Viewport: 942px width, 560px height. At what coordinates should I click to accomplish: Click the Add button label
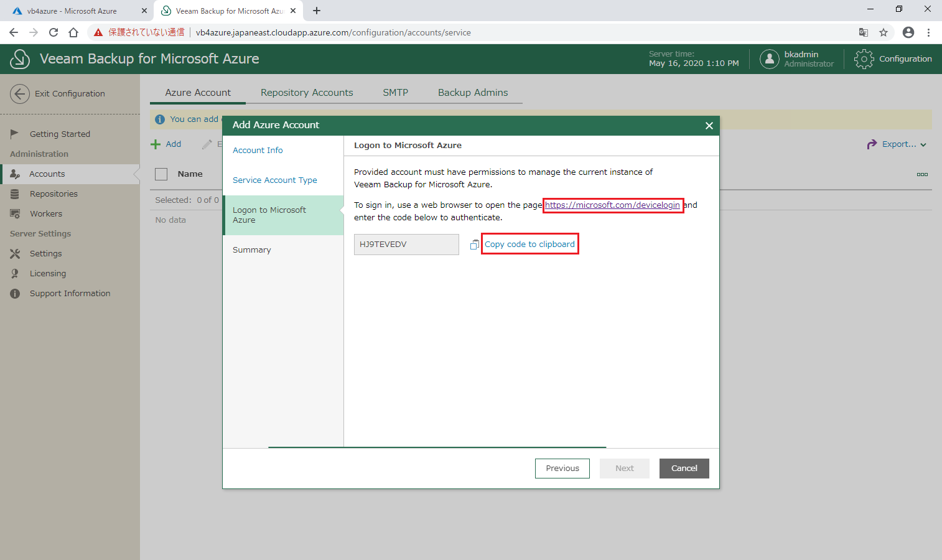[x=174, y=144]
